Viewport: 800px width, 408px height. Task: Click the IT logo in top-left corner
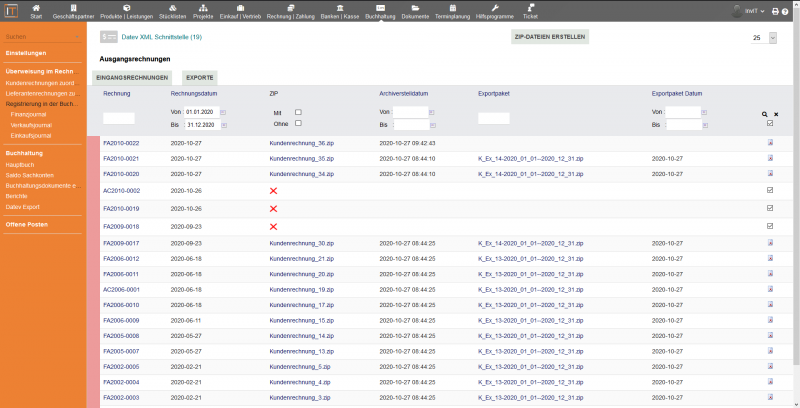pyautogui.click(x=11, y=11)
